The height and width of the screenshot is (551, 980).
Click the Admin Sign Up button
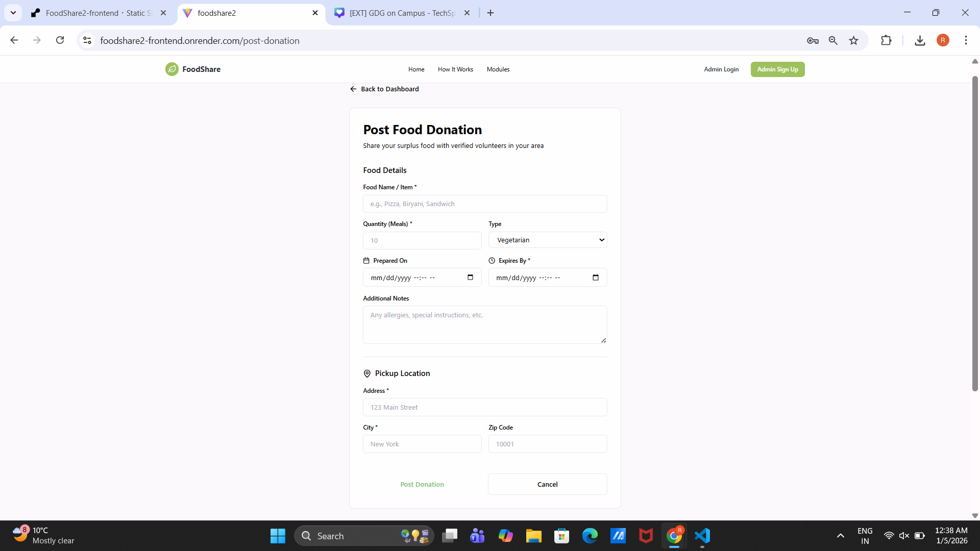(x=777, y=69)
